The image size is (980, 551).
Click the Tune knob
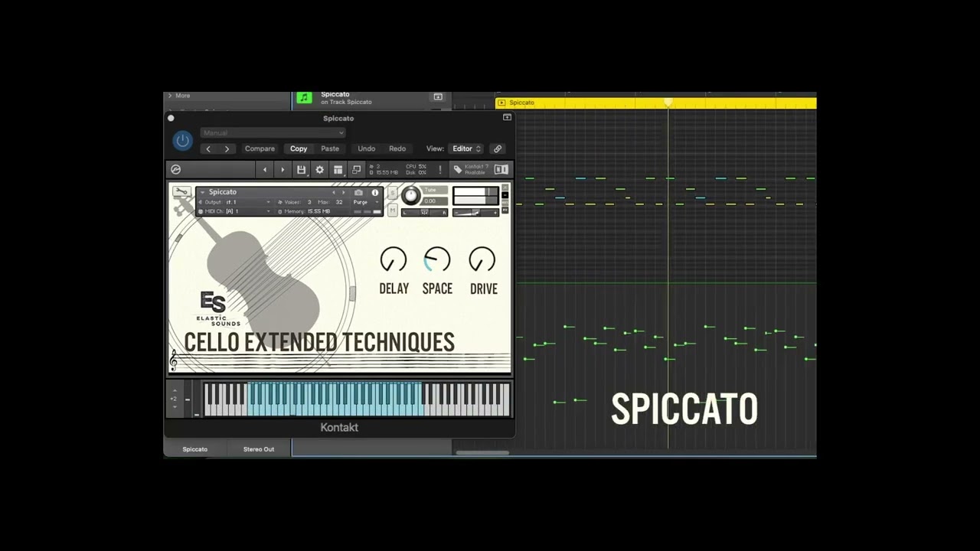(411, 196)
